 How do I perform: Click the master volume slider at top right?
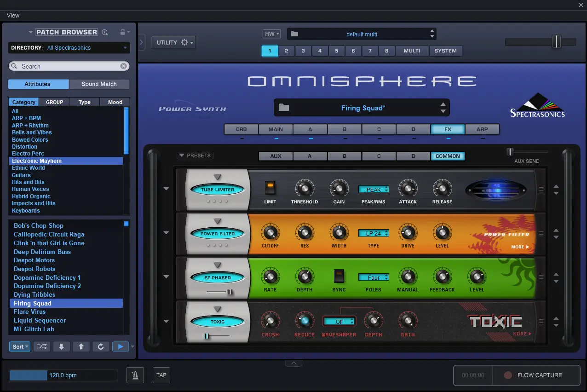541,42
